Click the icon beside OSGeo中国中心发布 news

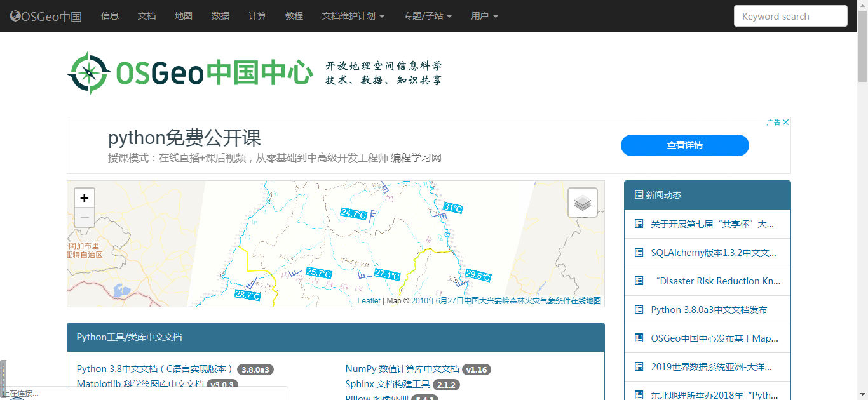639,338
